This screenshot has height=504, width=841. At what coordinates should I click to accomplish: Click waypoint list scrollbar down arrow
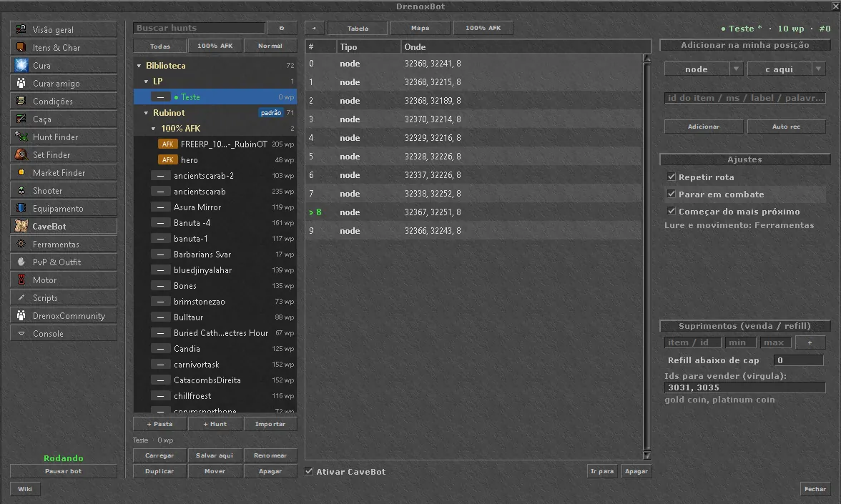tap(646, 455)
